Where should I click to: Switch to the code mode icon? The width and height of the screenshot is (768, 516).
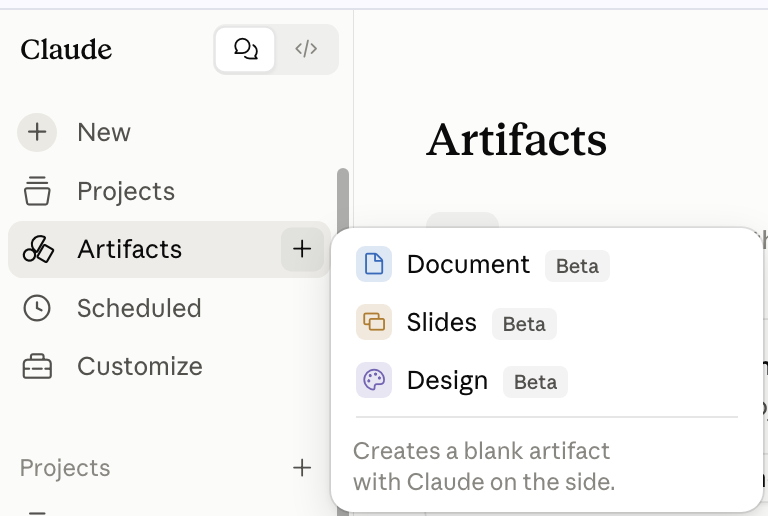[306, 49]
